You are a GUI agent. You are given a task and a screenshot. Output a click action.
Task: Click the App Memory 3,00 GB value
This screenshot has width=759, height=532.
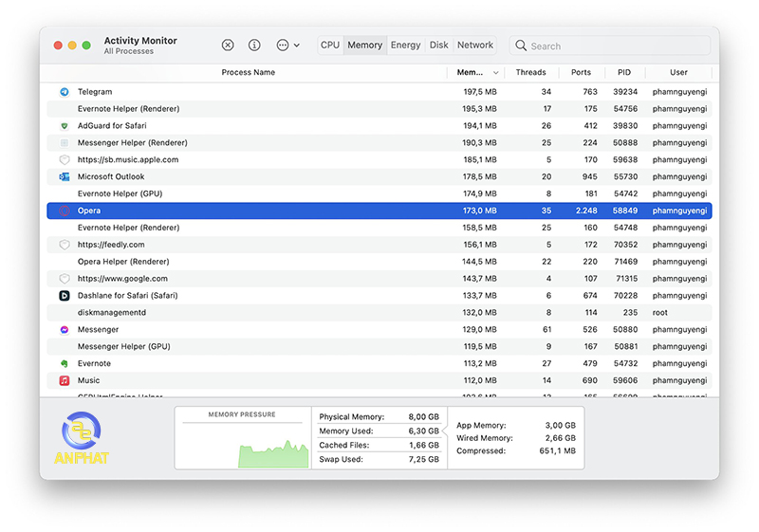point(560,426)
